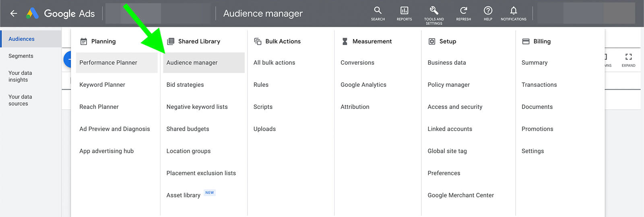Open Keyword Planner
This screenshot has width=644, height=217.
pos(102,85)
